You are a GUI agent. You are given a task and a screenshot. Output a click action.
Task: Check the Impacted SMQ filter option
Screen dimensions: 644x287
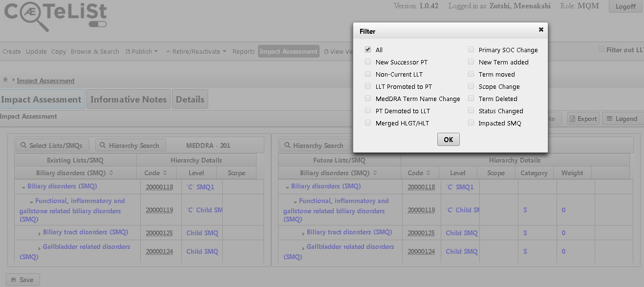click(471, 123)
